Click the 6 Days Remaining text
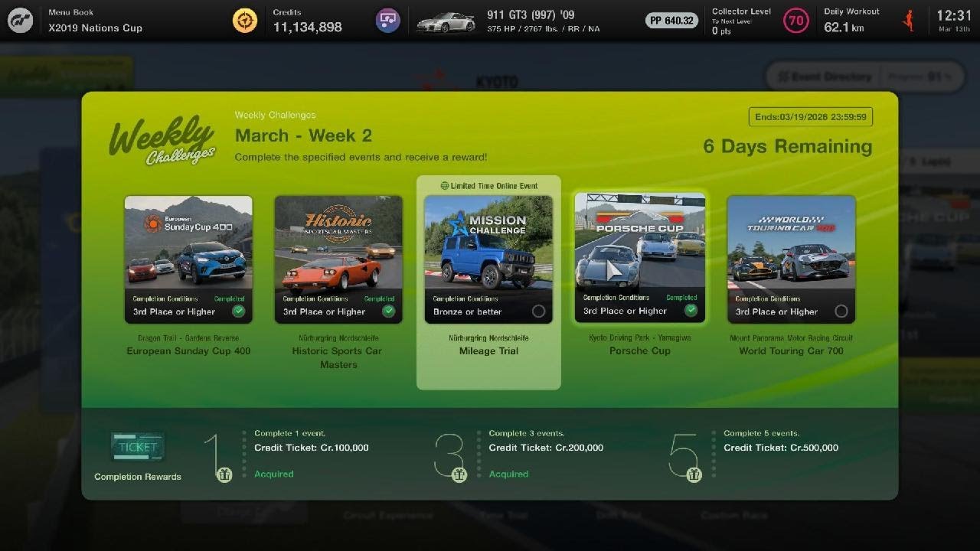Image resolution: width=980 pixels, height=551 pixels. pyautogui.click(x=788, y=146)
